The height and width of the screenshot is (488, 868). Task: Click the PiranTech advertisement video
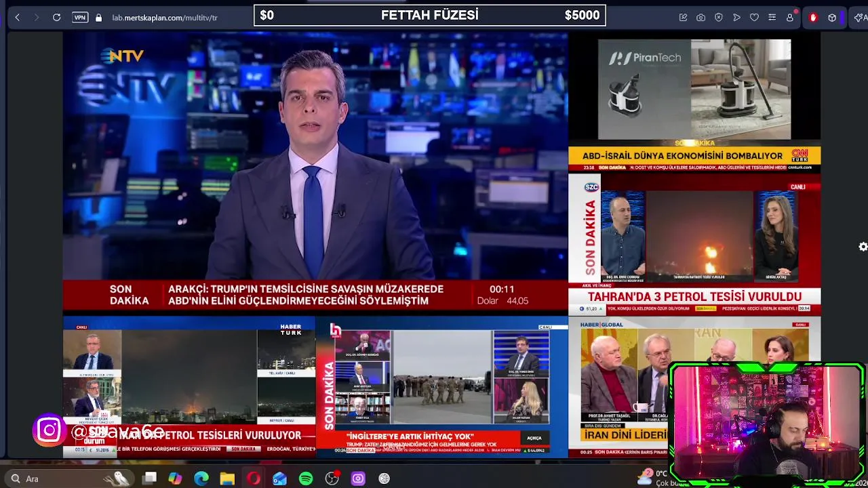coord(694,89)
